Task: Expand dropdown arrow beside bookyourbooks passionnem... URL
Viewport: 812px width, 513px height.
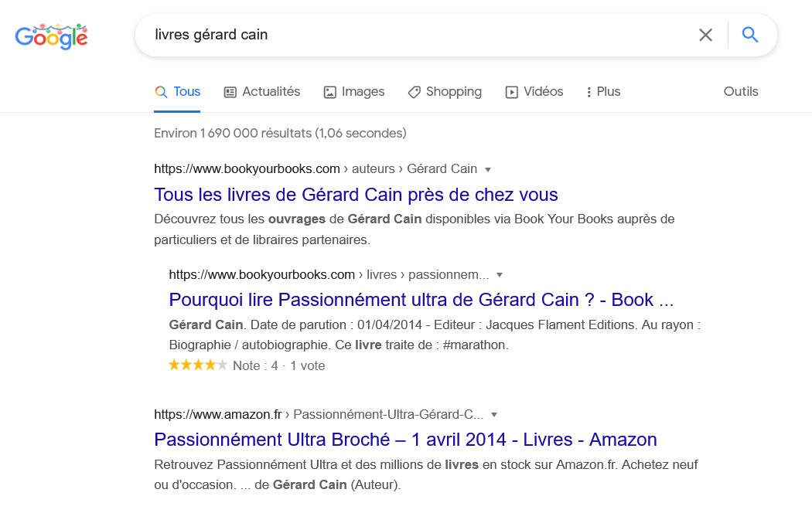Action: 500,275
